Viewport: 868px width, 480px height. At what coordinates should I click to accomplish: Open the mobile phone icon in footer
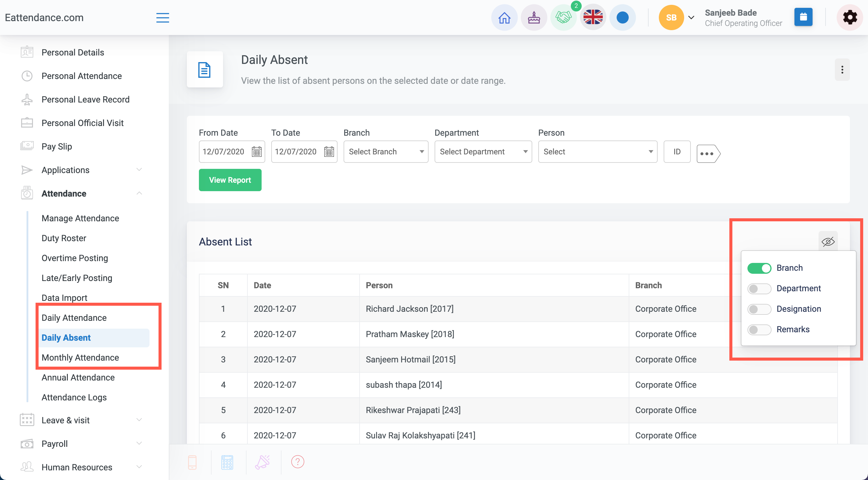pos(192,462)
